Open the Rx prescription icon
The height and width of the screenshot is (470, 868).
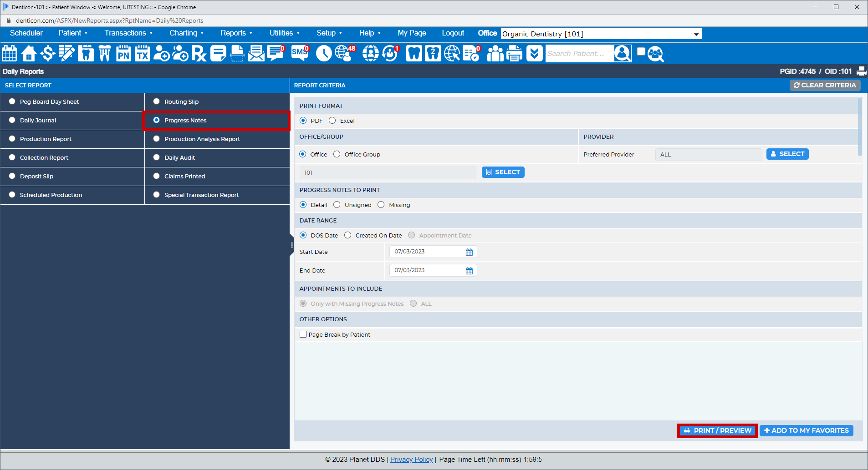point(199,54)
